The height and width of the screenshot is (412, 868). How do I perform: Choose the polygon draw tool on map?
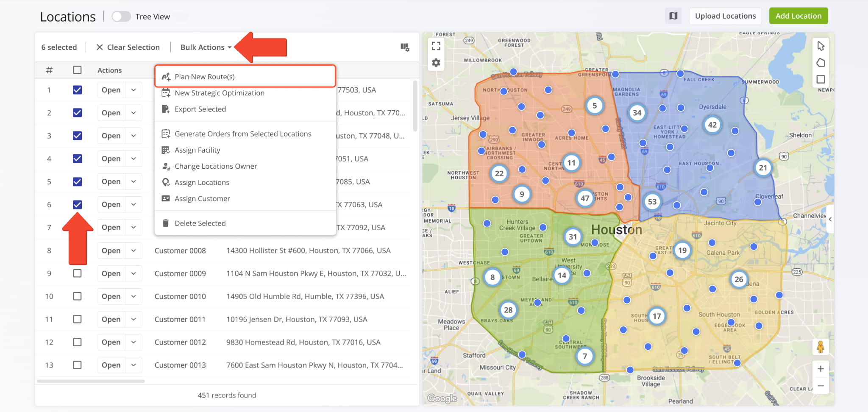pos(821,63)
